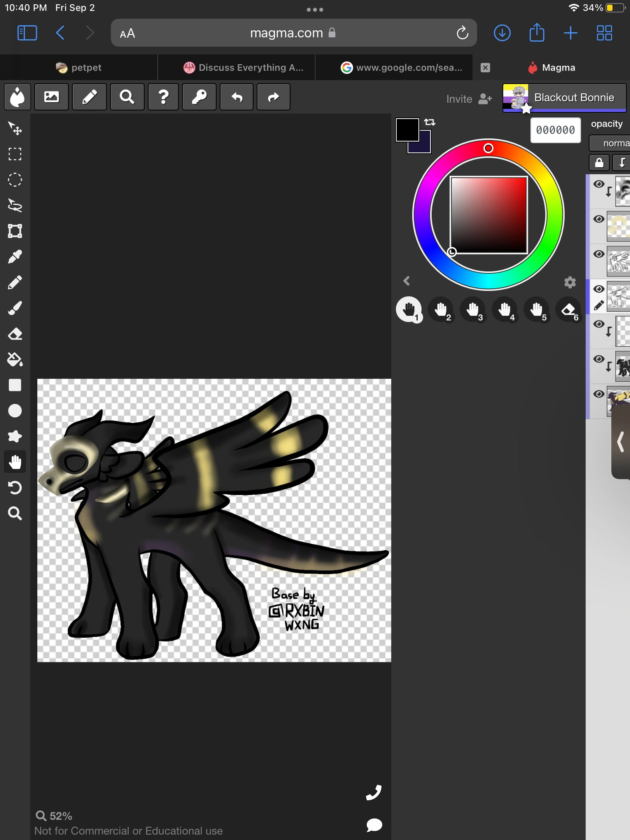Select the Brush tool

click(16, 307)
